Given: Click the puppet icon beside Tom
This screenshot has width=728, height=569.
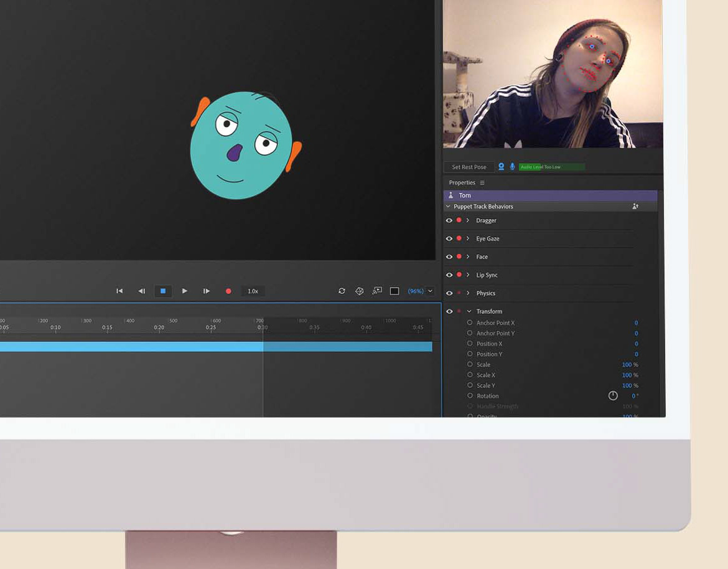Looking at the screenshot, I should tap(450, 195).
